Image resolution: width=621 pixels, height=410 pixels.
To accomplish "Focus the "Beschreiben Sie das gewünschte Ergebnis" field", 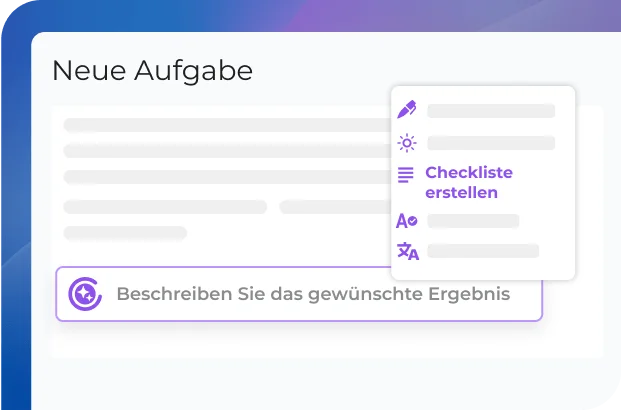I will [x=312, y=294].
